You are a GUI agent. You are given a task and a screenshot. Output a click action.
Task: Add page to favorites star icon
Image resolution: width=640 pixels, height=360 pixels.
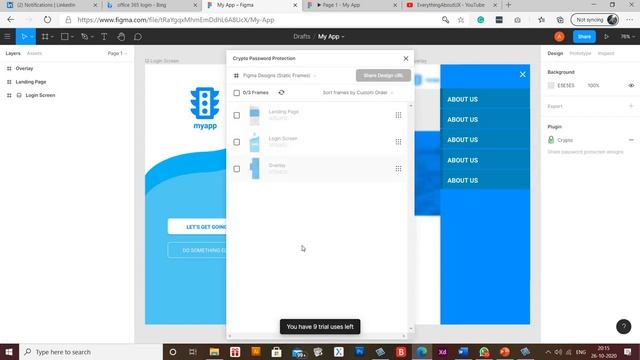coord(461,20)
